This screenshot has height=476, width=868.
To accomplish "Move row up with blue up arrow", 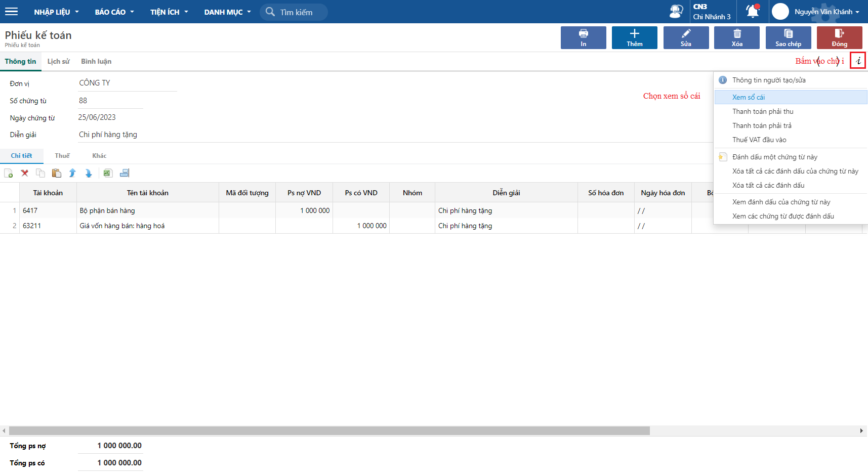I will [72, 173].
